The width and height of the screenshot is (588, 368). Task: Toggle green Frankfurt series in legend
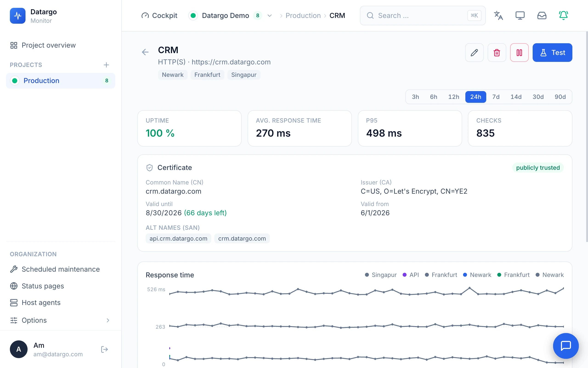coord(513,275)
